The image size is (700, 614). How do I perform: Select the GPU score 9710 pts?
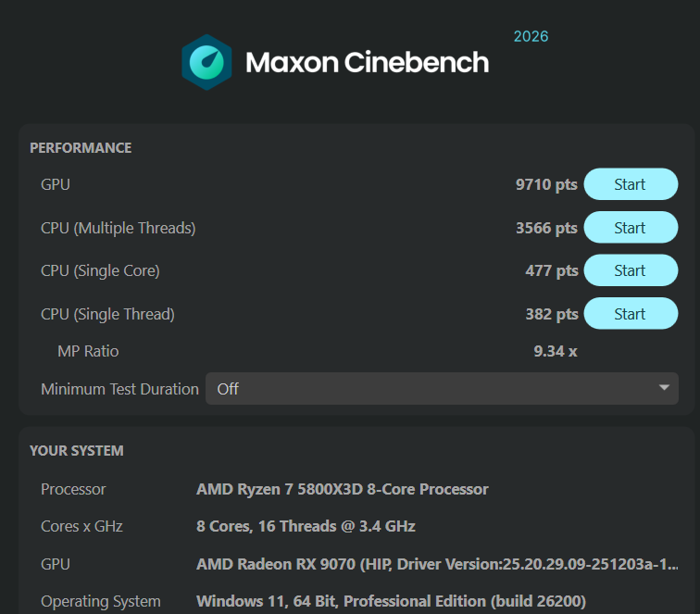point(546,184)
